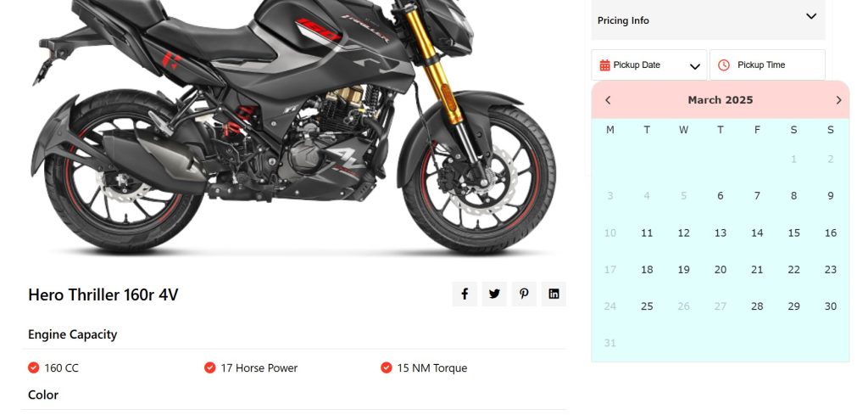Click the Pickup Date calendar icon
Image resolution: width=868 pixels, height=415 pixels.
coord(604,65)
